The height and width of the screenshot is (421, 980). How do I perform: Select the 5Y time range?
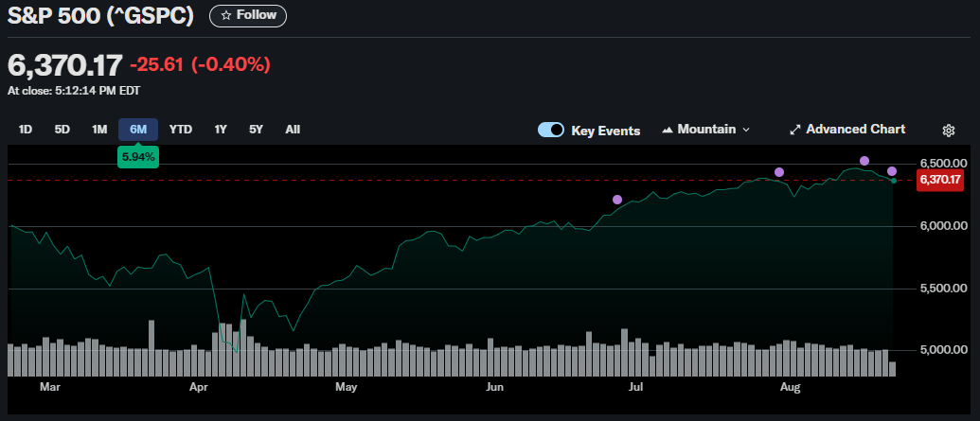coord(257,130)
